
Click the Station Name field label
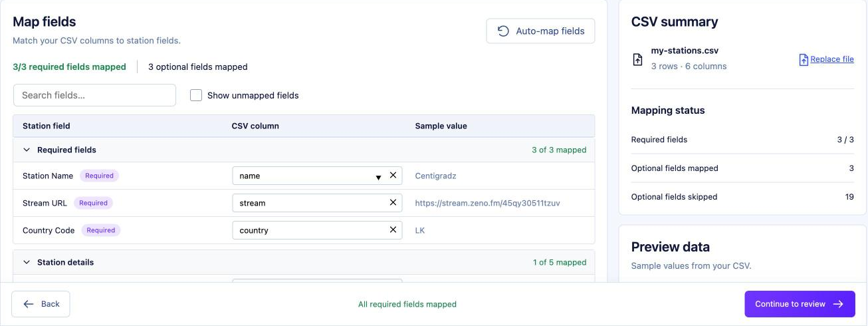pyautogui.click(x=48, y=176)
